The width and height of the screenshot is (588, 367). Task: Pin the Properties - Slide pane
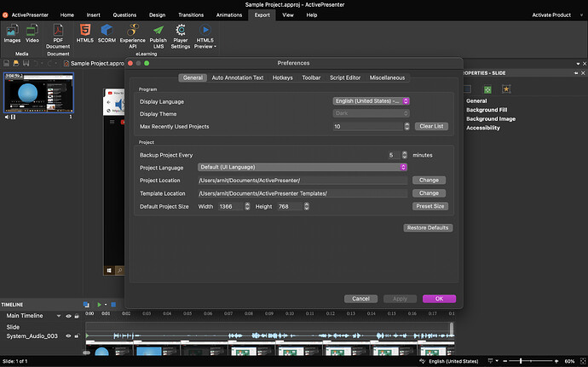[576, 73]
